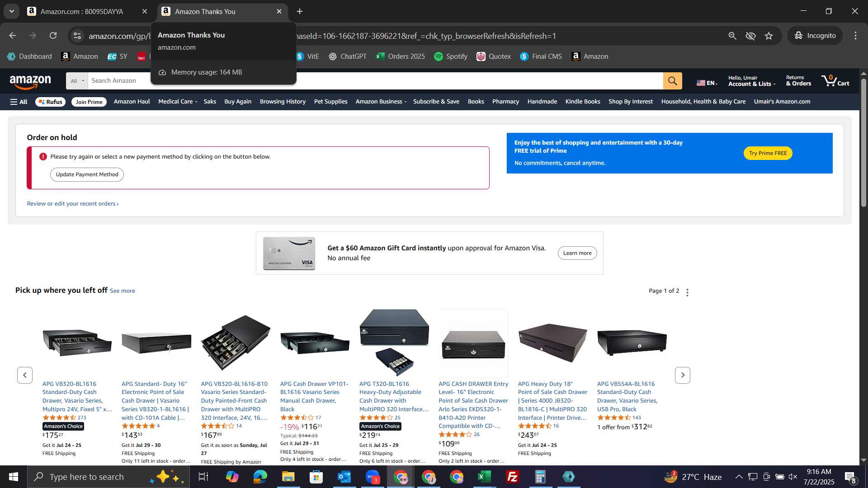Click the Amazon logo in header

tap(30, 82)
